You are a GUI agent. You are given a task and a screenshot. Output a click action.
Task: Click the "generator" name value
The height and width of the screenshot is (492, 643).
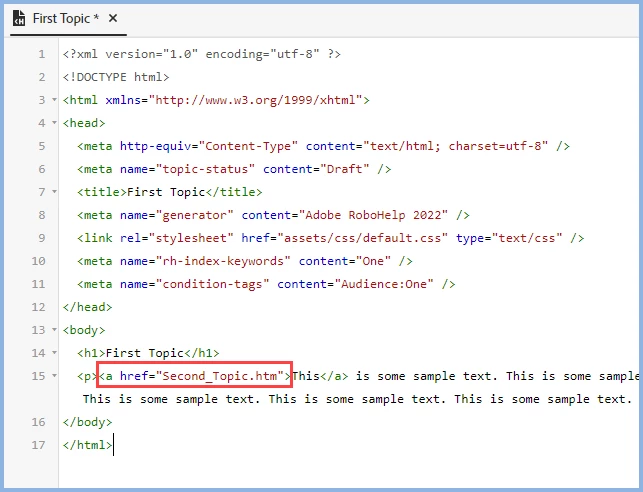tap(194, 215)
